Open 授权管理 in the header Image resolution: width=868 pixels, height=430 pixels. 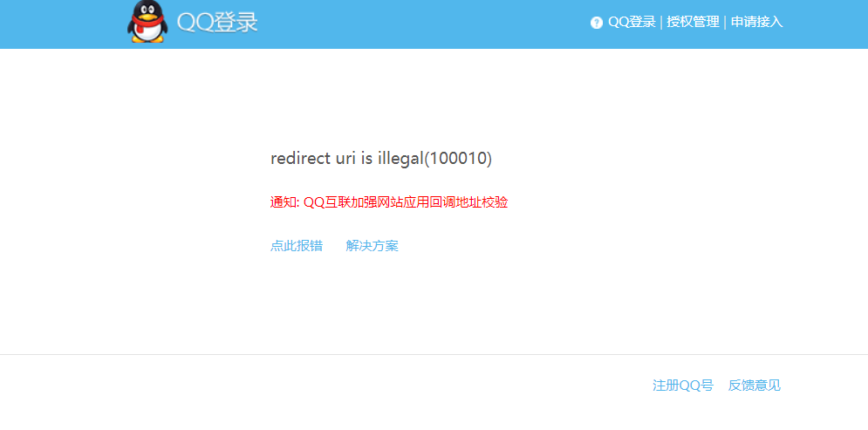coord(693,22)
